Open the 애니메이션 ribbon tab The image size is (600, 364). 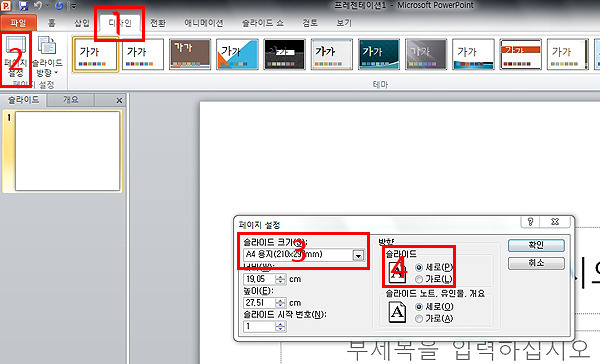[x=204, y=23]
